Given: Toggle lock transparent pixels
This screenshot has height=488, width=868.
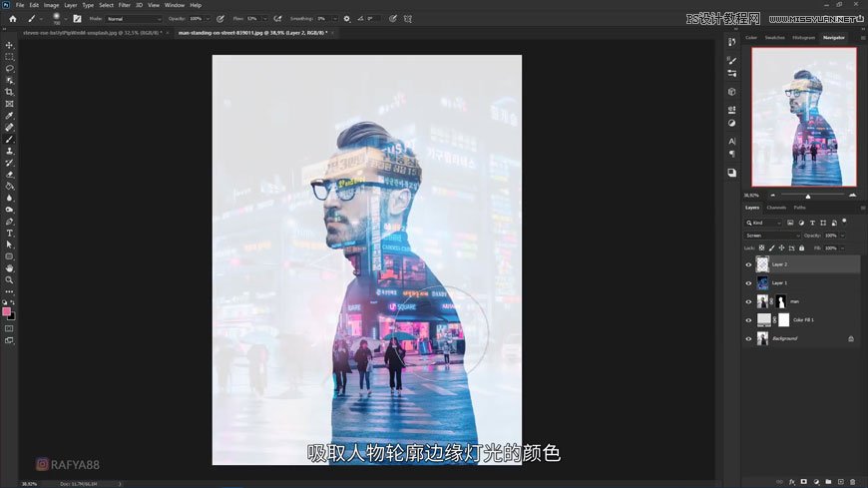Looking at the screenshot, I should pos(761,248).
